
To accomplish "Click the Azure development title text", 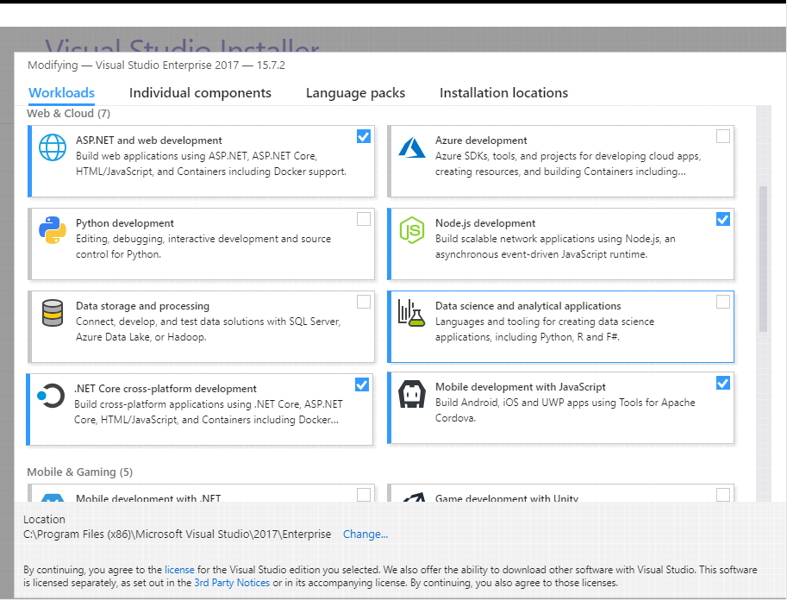I will (x=481, y=141).
